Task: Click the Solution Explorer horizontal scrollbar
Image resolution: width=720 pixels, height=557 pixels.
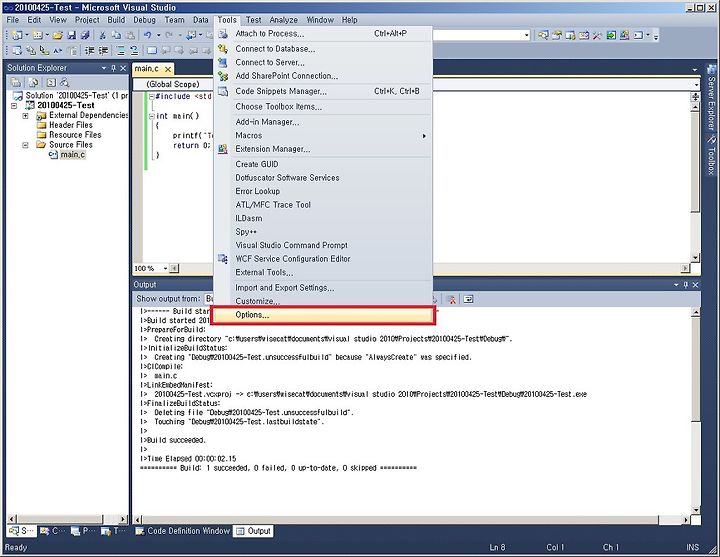Action: point(68,519)
